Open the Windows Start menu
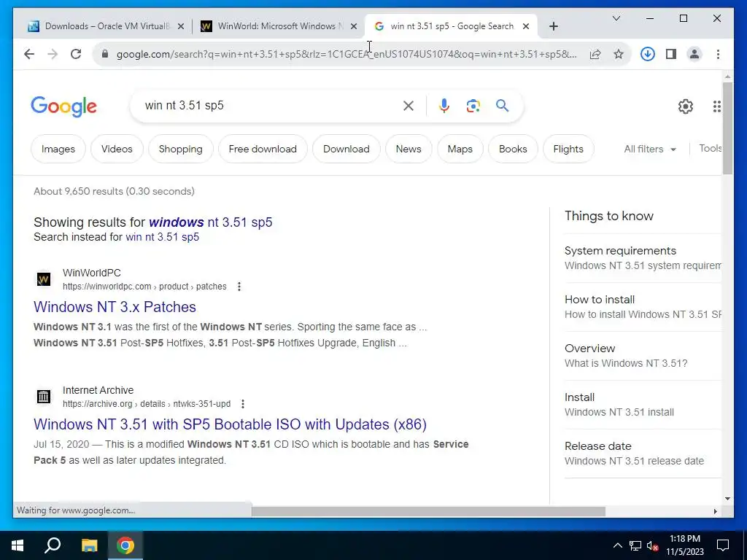Screen dimensions: 747x560 pyautogui.click(x=18, y=545)
